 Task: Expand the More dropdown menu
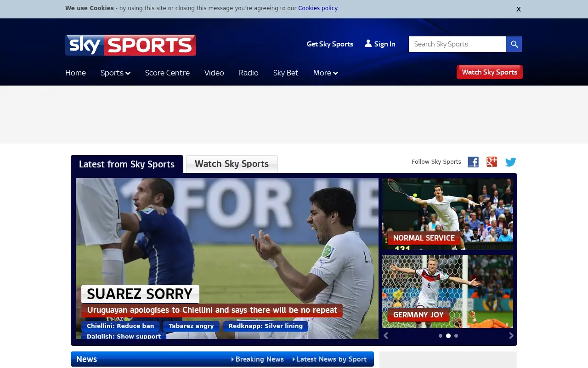pos(326,73)
